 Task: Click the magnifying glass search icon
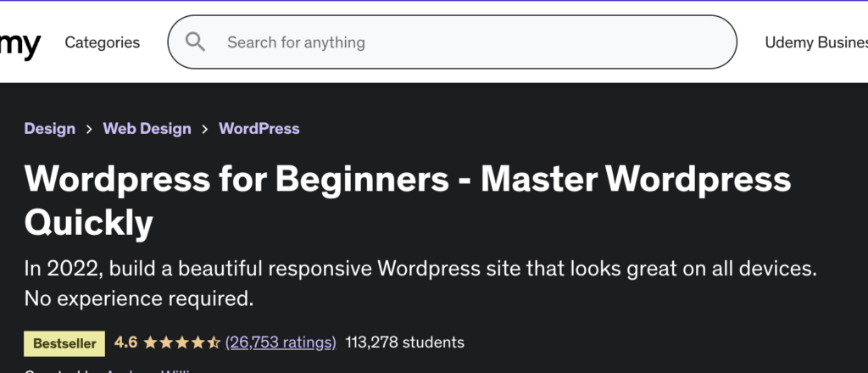[x=195, y=42]
